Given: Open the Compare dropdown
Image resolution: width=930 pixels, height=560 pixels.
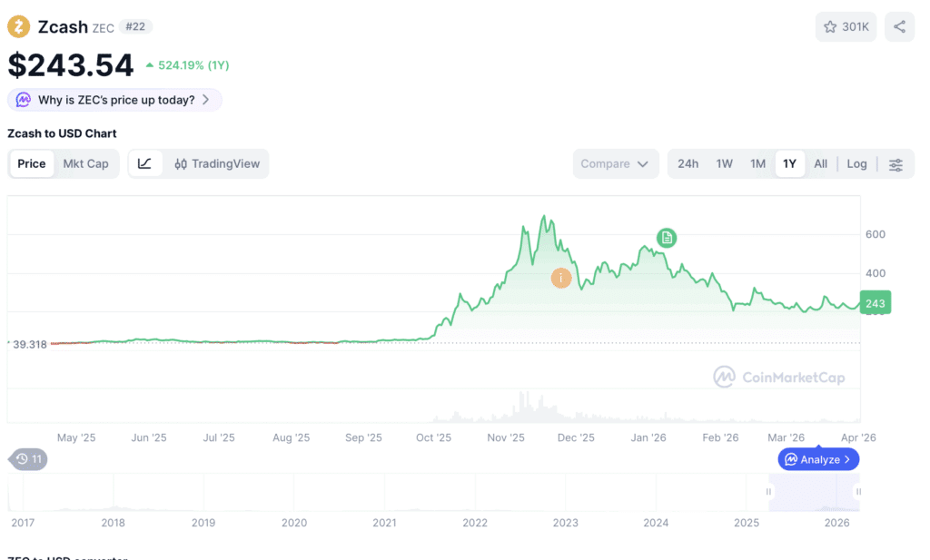Looking at the screenshot, I should click(615, 163).
